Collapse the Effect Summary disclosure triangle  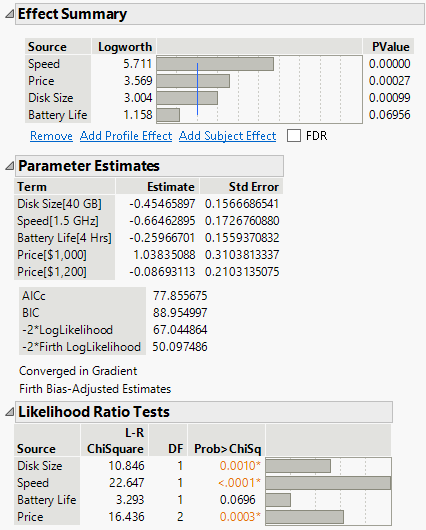pos(9,14)
